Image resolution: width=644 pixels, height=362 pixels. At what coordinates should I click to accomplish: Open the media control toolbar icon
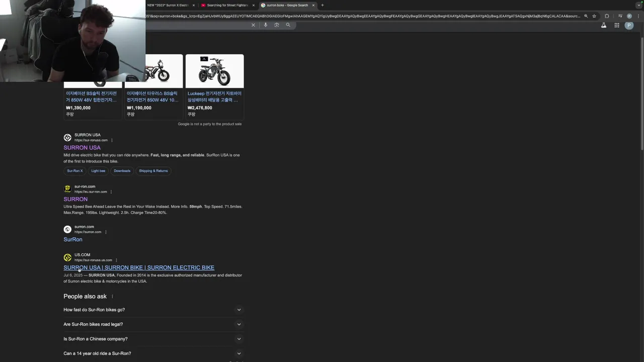pos(620,16)
